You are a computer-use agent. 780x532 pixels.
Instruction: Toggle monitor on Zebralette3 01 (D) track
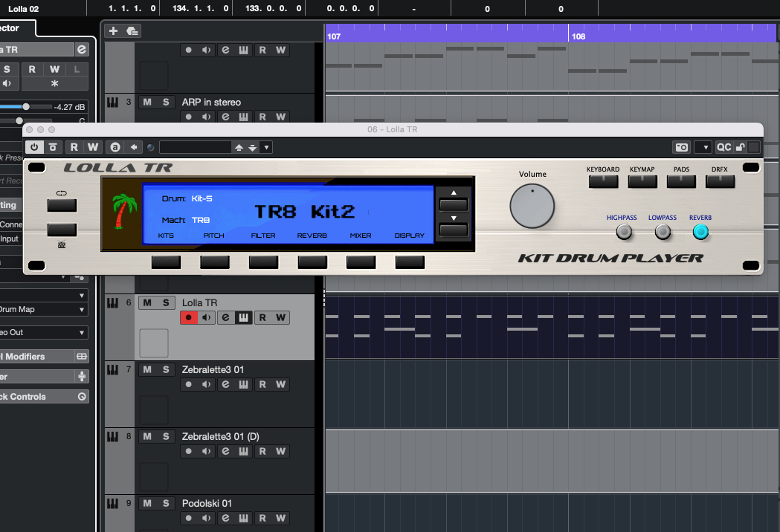[207, 452]
